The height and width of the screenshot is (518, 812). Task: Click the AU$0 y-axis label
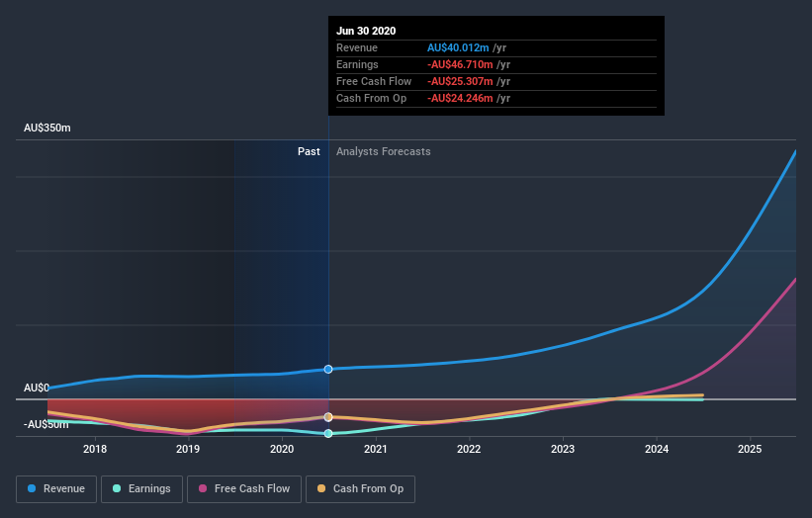[x=37, y=388]
